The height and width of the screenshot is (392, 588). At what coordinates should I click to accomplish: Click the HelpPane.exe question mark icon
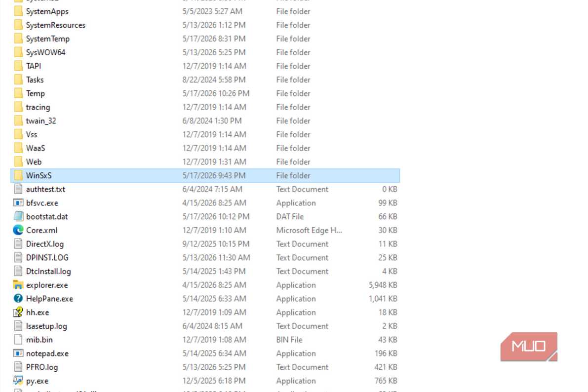pos(18,299)
